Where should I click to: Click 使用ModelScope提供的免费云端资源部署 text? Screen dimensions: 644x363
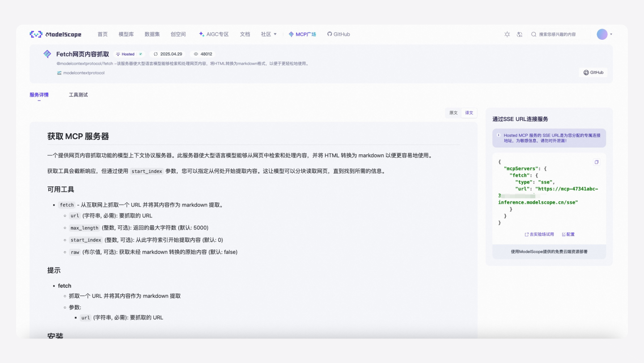(x=549, y=252)
